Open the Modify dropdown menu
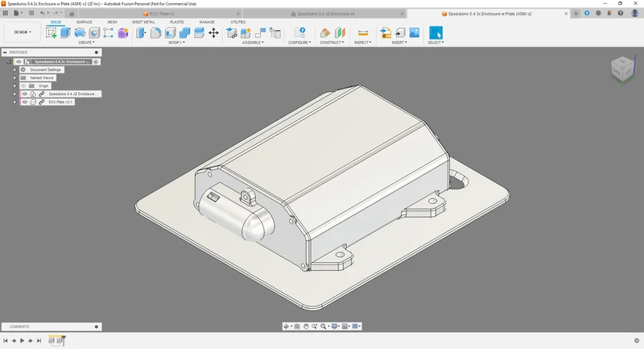The image size is (644, 349). (176, 43)
